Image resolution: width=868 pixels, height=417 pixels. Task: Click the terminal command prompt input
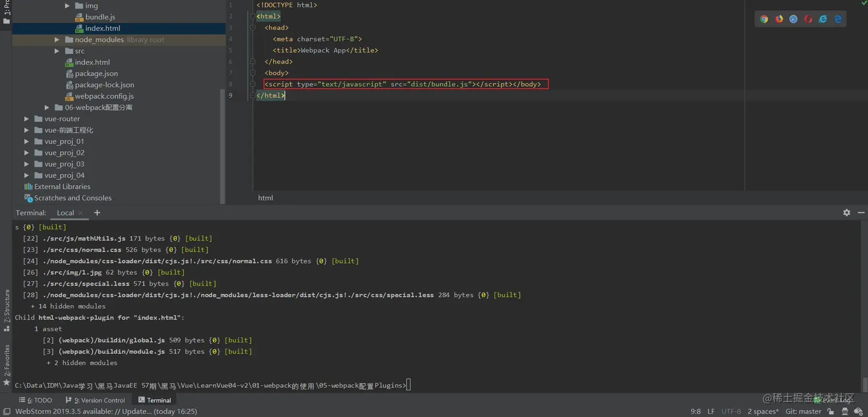tap(408, 385)
